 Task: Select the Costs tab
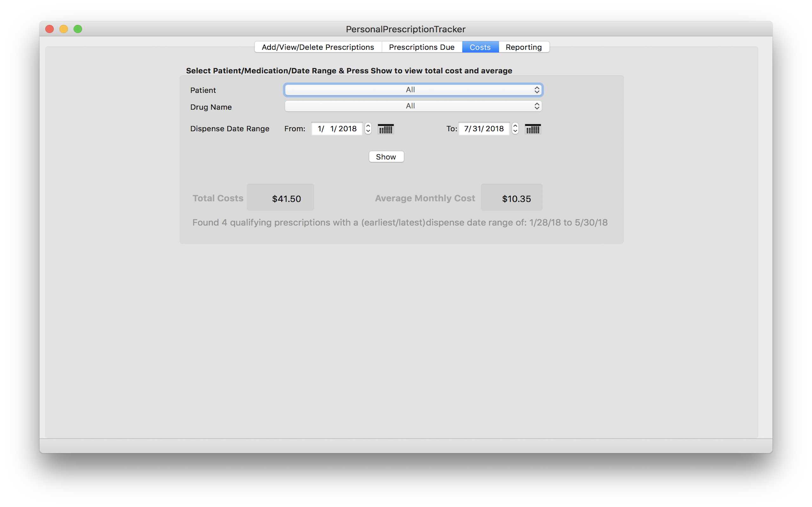480,47
